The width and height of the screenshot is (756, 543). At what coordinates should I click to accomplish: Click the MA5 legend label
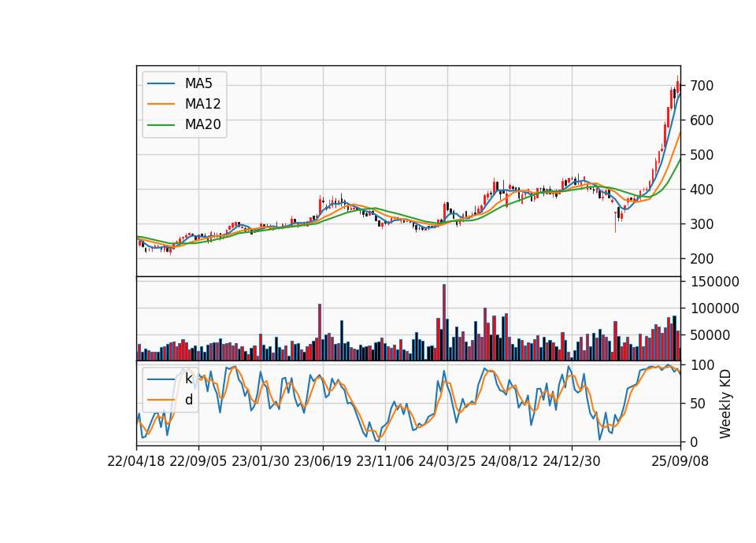coord(198,83)
